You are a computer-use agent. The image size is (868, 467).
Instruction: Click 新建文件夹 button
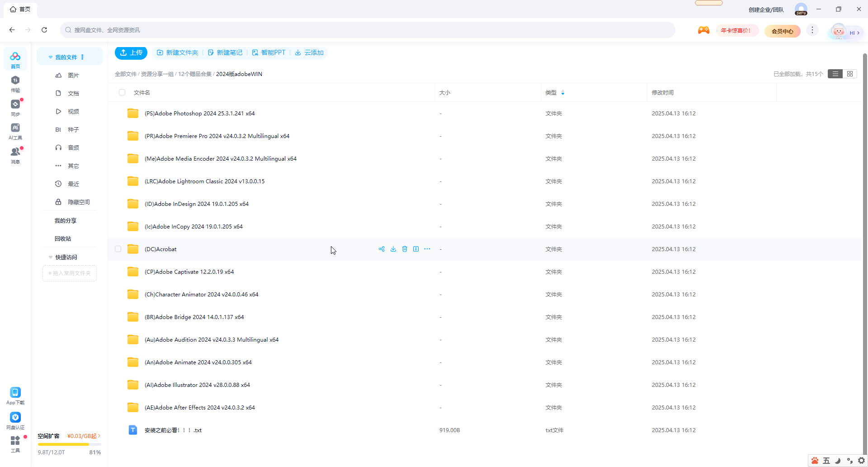(177, 52)
